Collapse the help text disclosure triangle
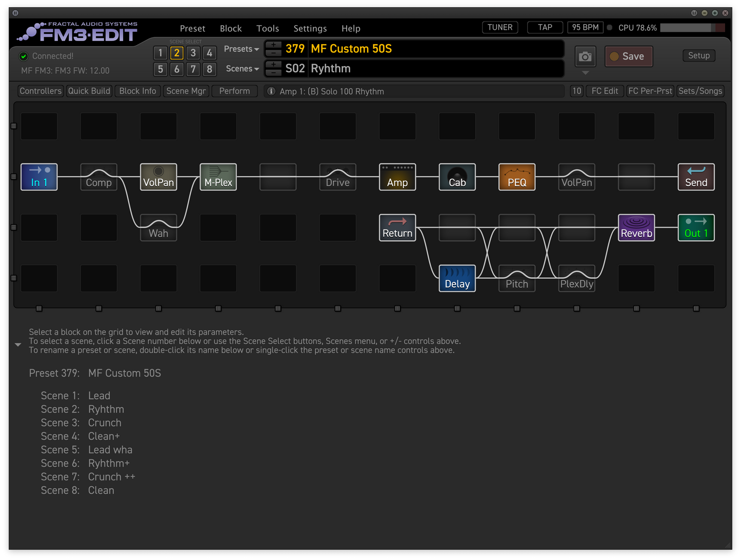The width and height of the screenshot is (741, 560). coord(18,345)
